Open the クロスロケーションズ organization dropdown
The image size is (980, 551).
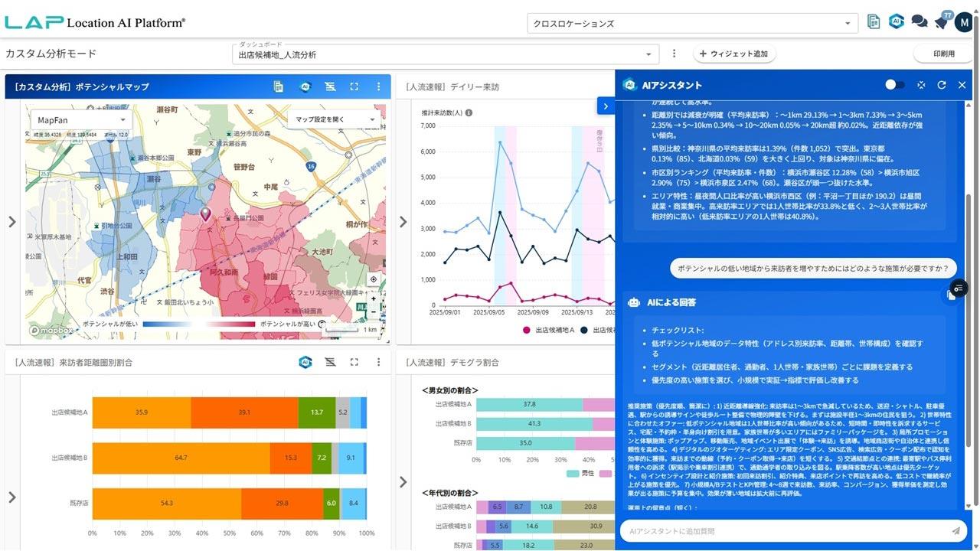click(691, 24)
